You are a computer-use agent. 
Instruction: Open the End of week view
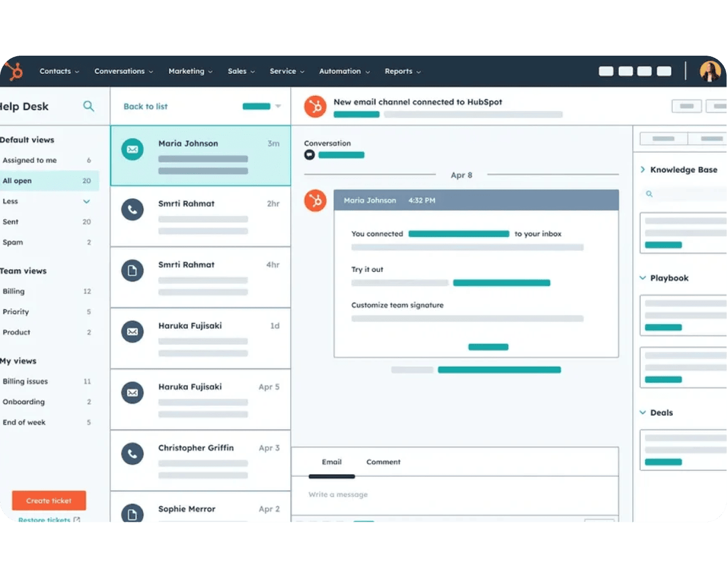click(x=49, y=422)
